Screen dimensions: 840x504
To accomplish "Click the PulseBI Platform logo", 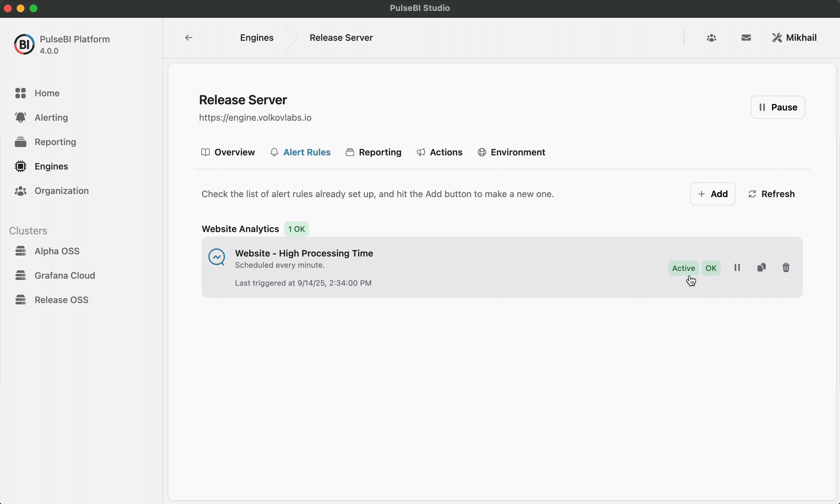I will tap(24, 44).
